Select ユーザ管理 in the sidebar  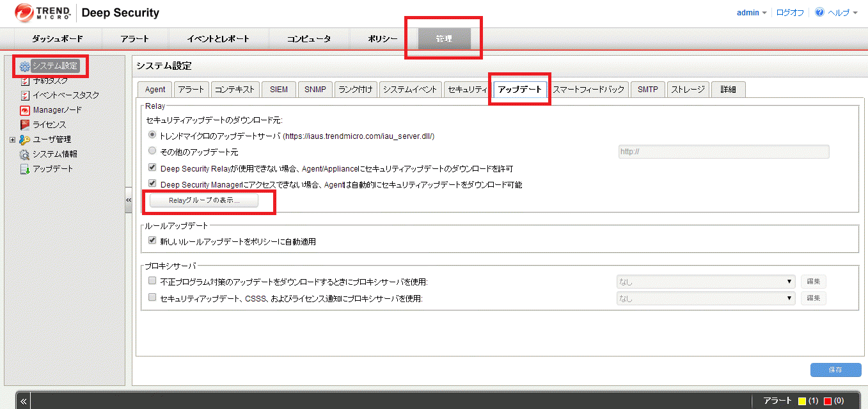(x=52, y=140)
